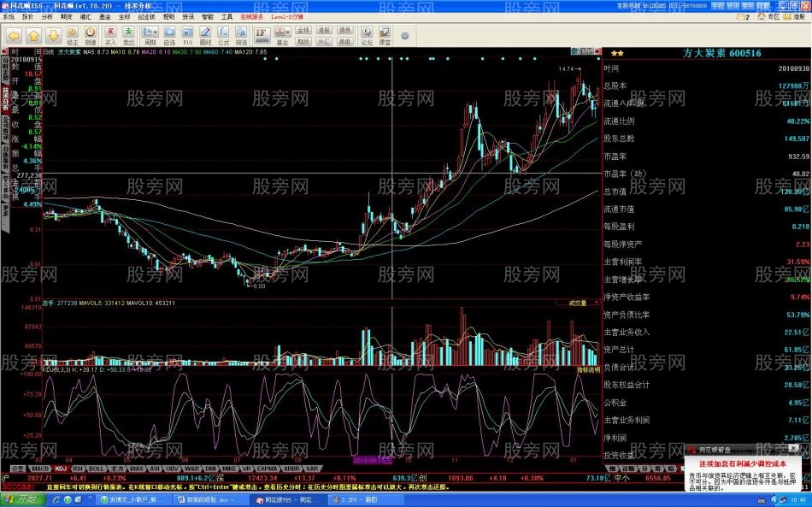Viewport: 812px width, 507px height.
Task: Open the Level-2行情 menu
Action: point(287,17)
